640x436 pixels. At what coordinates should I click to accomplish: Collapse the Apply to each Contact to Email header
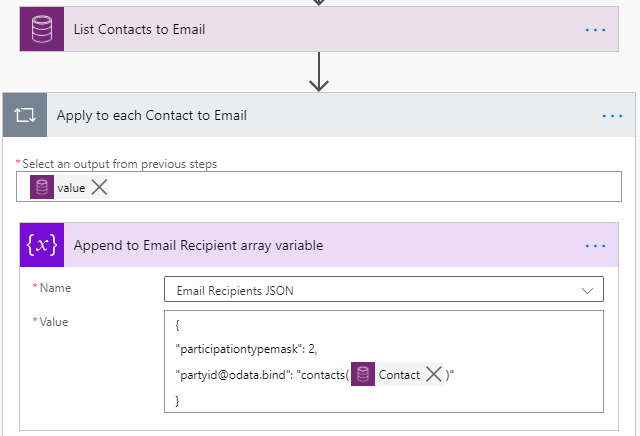[300, 116]
